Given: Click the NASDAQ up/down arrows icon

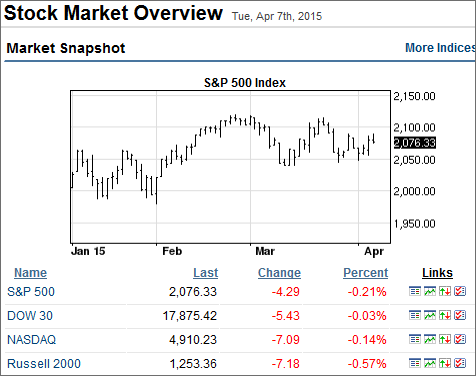Looking at the screenshot, I should click(445, 339).
